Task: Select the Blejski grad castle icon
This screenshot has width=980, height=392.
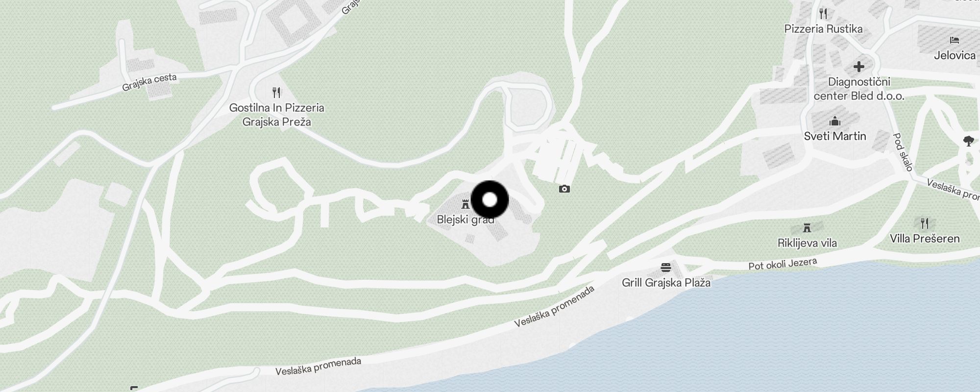Action: point(465,204)
